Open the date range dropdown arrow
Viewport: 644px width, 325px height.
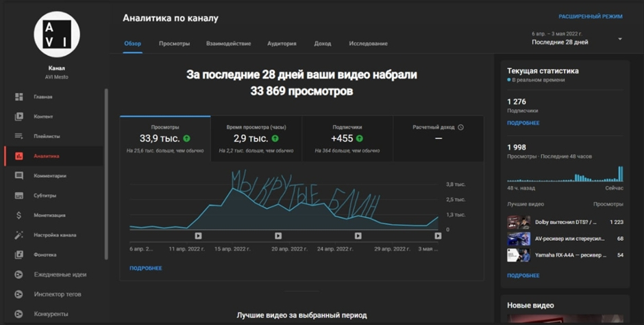click(x=620, y=39)
